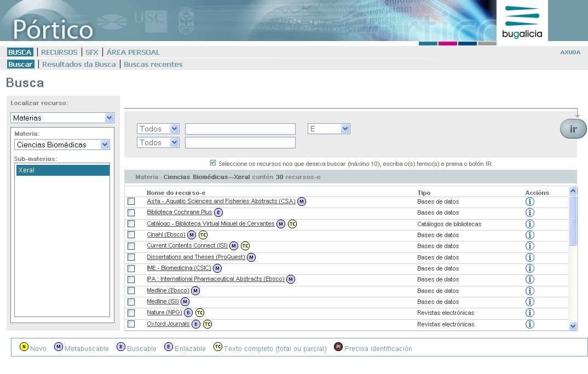Open the Materia Ciencias Biomédicas dropdown
The height and width of the screenshot is (374, 588).
click(62, 145)
